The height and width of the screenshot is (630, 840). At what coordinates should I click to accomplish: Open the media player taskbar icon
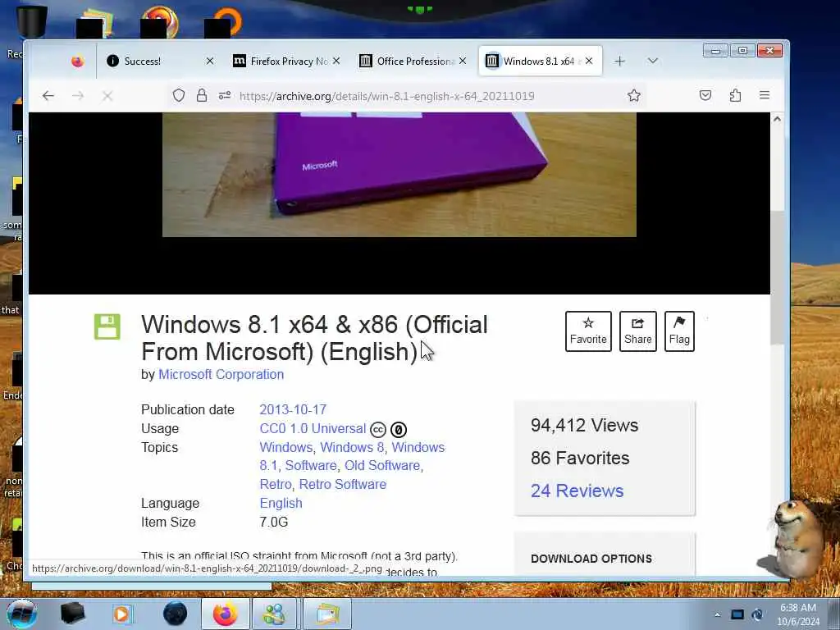tap(121, 614)
